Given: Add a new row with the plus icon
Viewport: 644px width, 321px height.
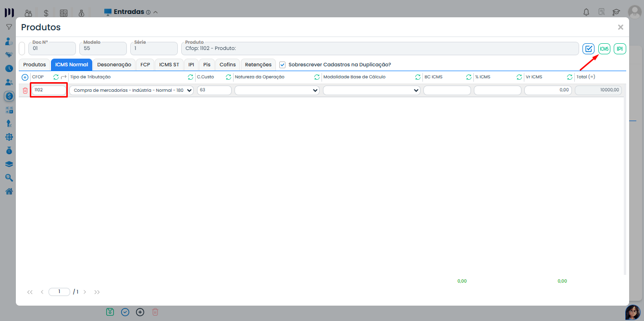Looking at the screenshot, I should (x=25, y=77).
